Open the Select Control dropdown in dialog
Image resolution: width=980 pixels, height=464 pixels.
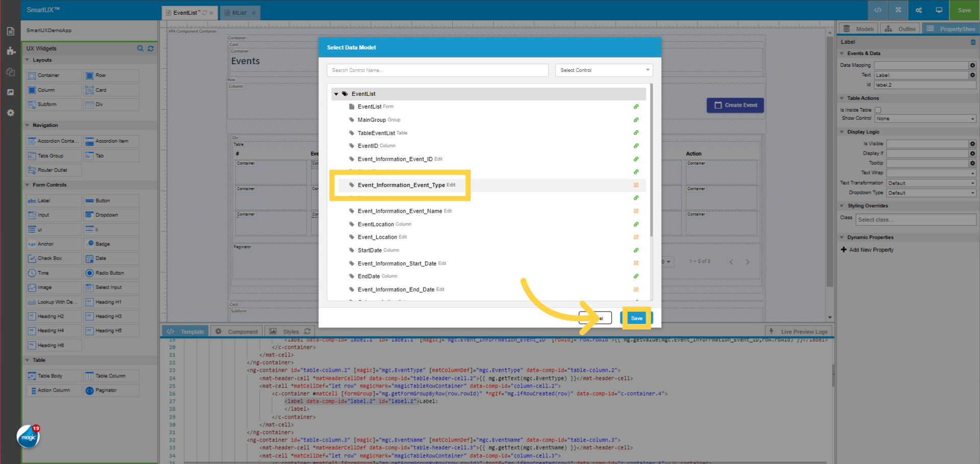[x=604, y=70]
